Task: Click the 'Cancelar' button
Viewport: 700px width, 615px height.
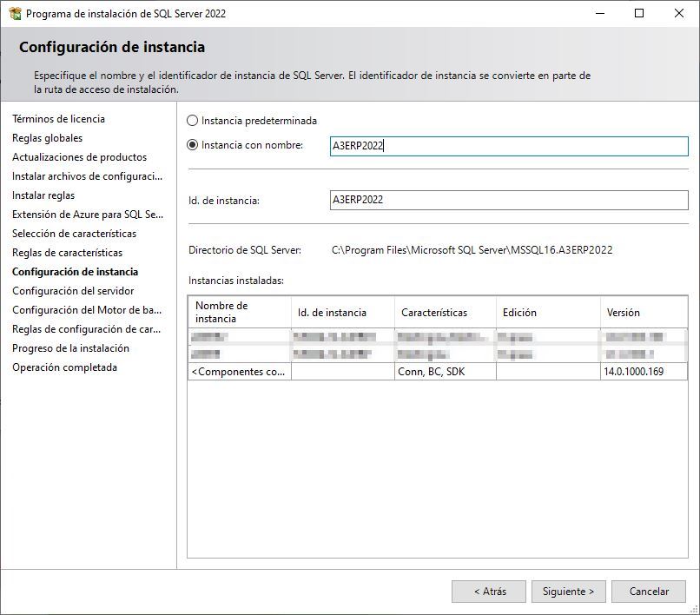Action: [649, 591]
